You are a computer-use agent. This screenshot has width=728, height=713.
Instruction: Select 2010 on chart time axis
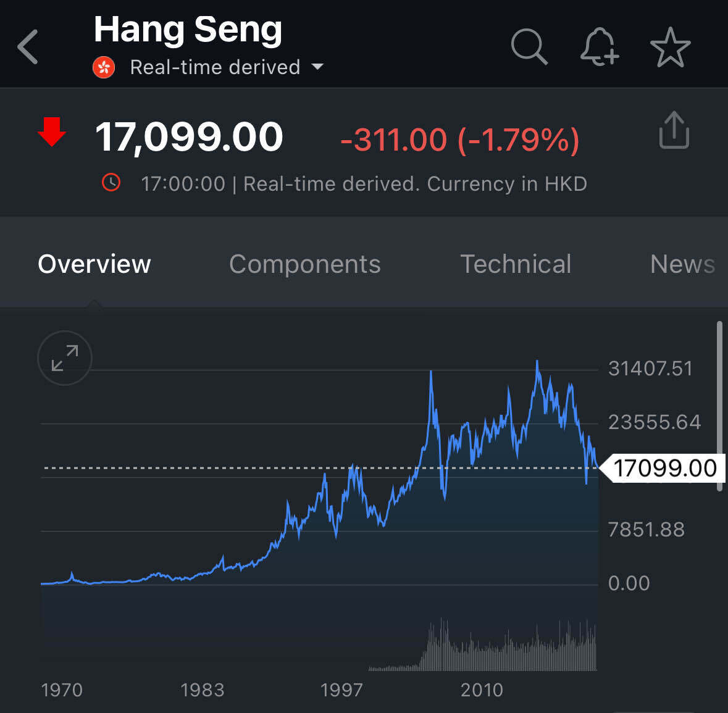pos(482,690)
